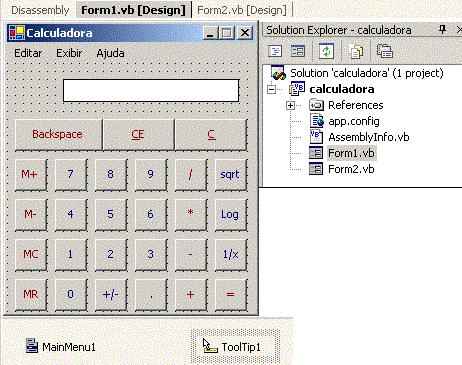This screenshot has width=462, height=365.
Task: Pin the Solution Explorer with pushpin icon
Action: (x=442, y=30)
